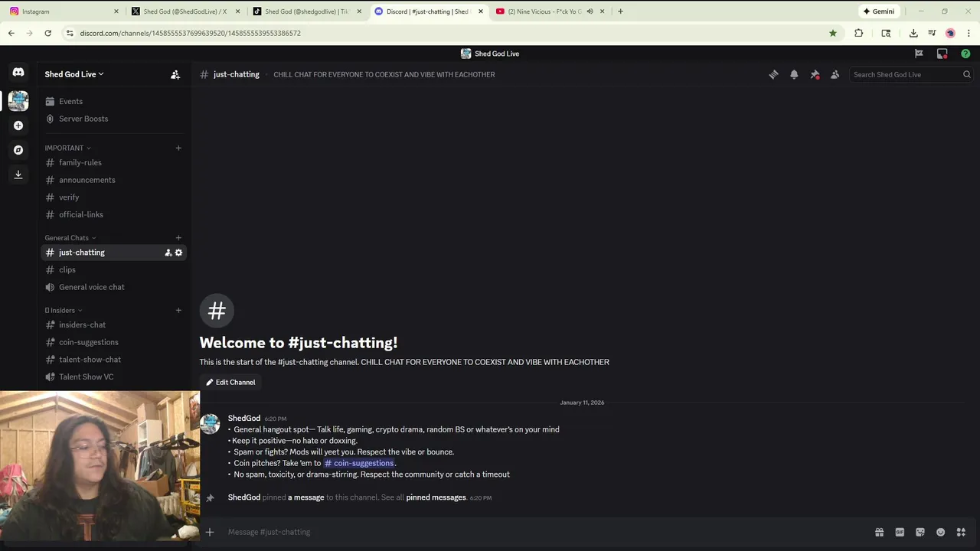This screenshot has height=551, width=980.
Task: Click the Edit Channel button
Action: [x=230, y=382]
